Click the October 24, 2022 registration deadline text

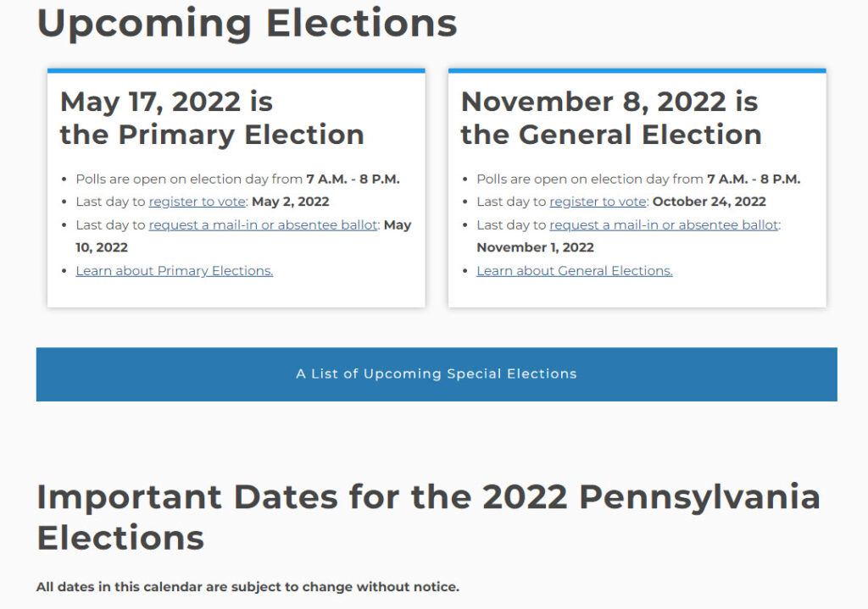[709, 202]
